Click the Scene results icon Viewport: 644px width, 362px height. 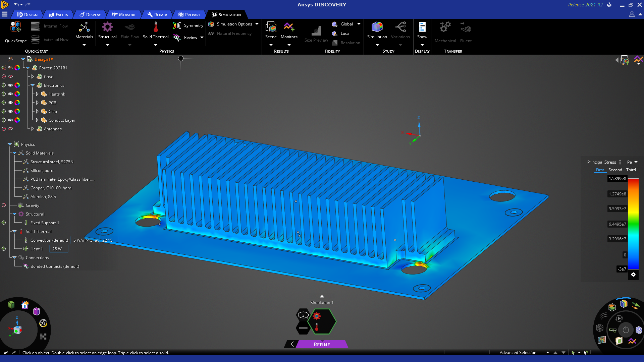[271, 27]
